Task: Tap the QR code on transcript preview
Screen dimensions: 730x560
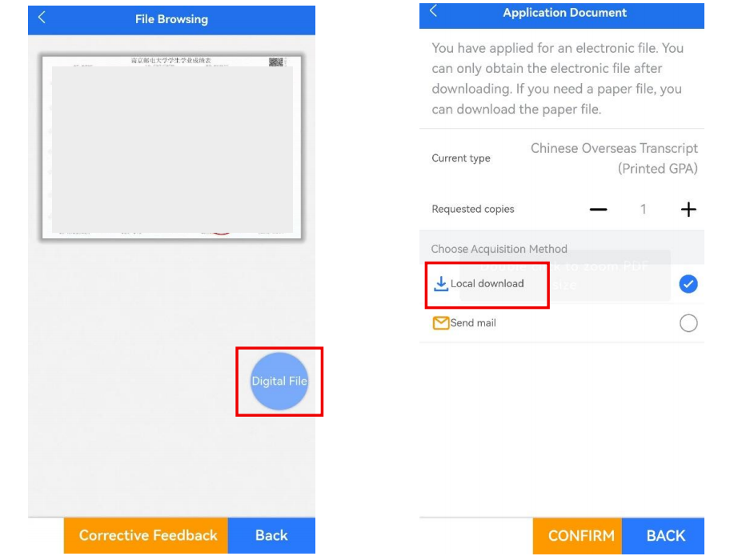Action: tap(276, 62)
